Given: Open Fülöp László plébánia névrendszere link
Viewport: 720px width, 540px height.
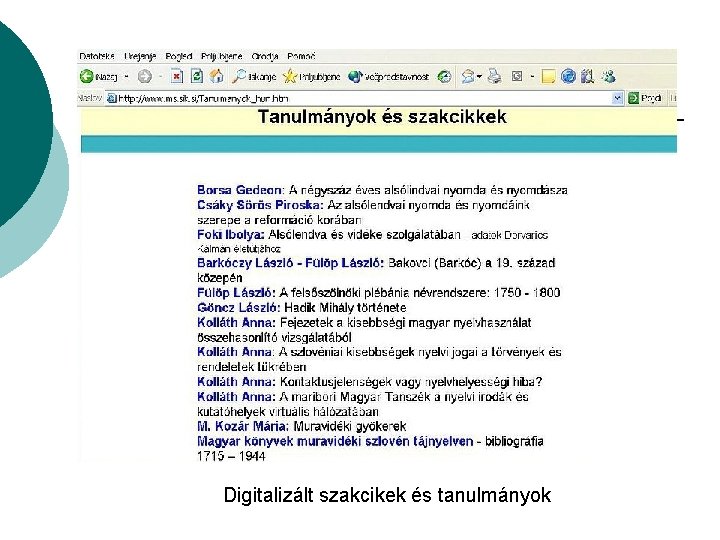Looking at the screenshot, I should (x=236, y=293).
